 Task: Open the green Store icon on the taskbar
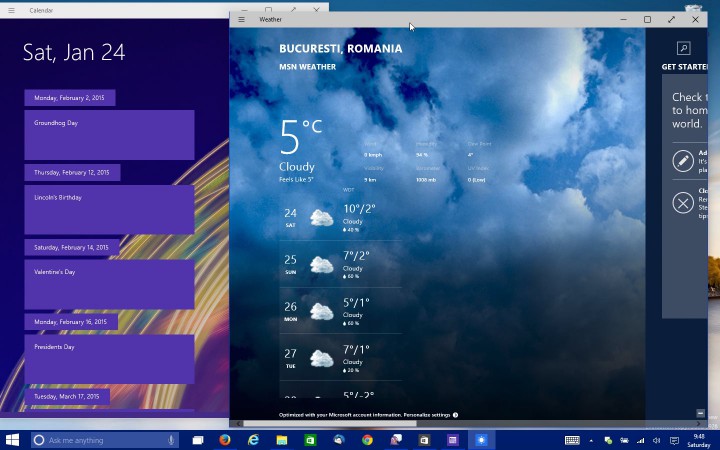[310, 440]
